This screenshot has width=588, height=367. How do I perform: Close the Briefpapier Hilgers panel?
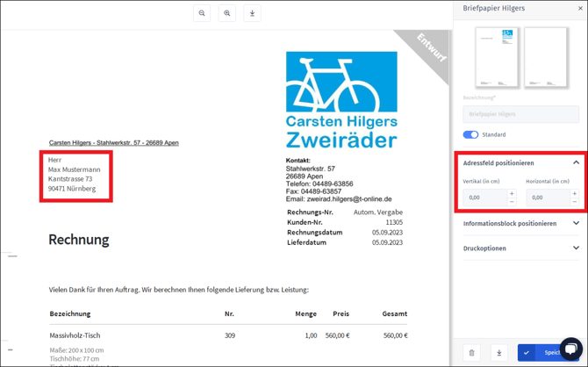point(580,9)
